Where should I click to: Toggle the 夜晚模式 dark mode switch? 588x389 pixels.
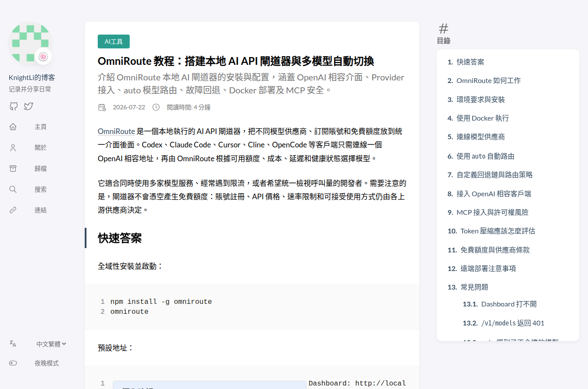coord(13,363)
